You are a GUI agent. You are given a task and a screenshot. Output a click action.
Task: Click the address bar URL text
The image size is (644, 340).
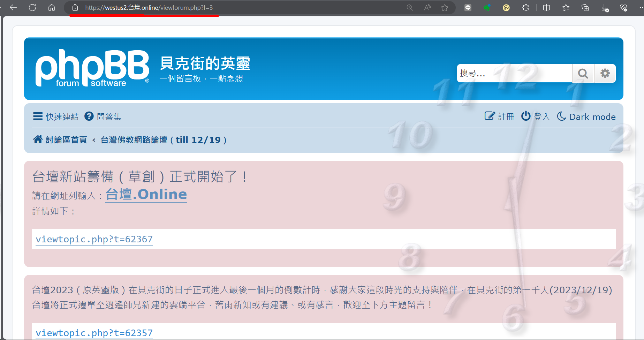[149, 7]
